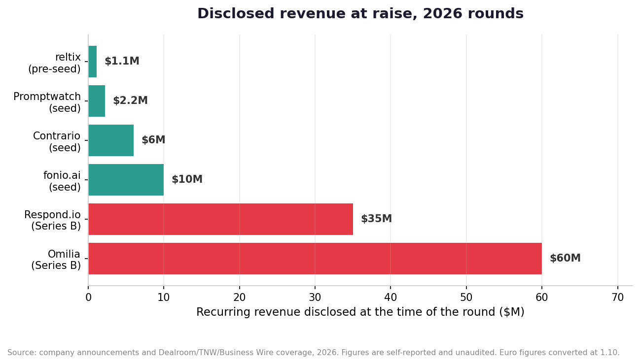Select the 'reltix (pre-seed)' axis label

click(54, 63)
